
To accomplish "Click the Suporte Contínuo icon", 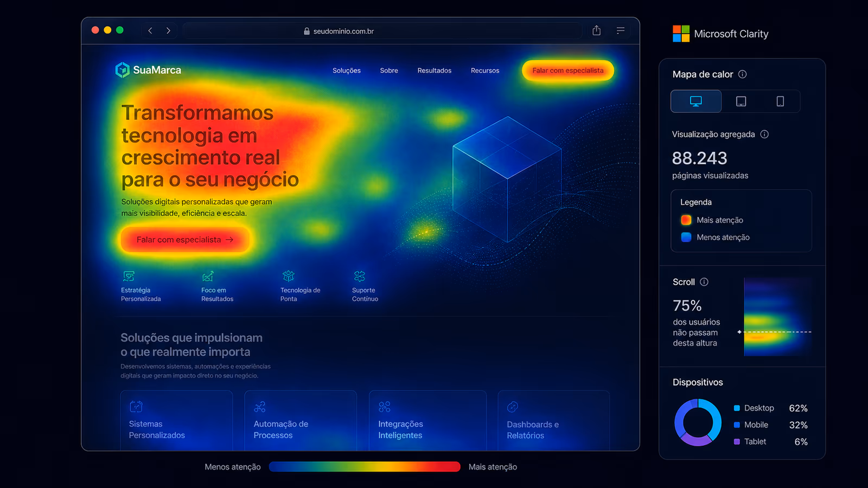I will [359, 276].
